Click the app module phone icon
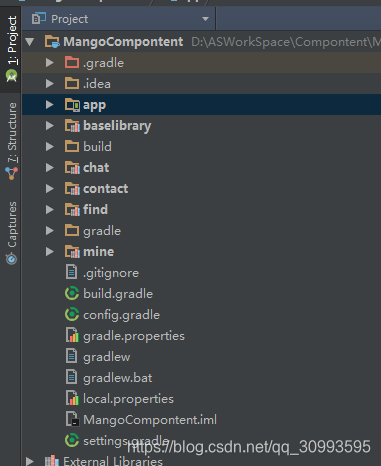 point(72,105)
